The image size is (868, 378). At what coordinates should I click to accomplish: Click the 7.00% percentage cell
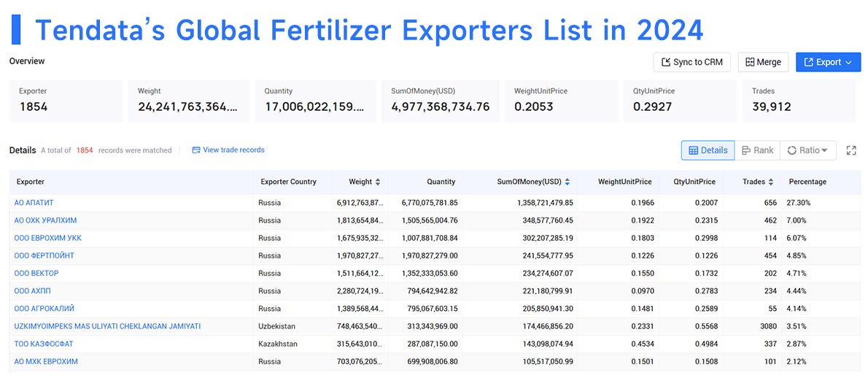(x=797, y=220)
